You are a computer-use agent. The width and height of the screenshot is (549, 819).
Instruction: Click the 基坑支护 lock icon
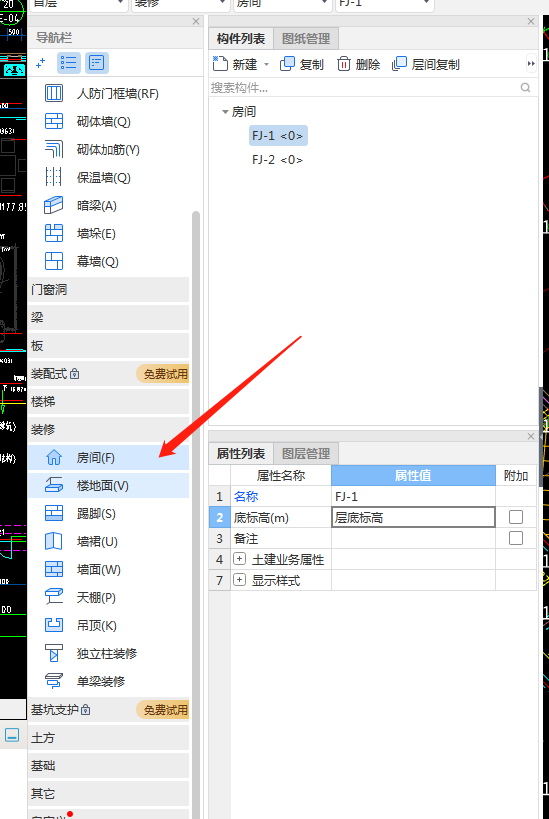[x=86, y=710]
